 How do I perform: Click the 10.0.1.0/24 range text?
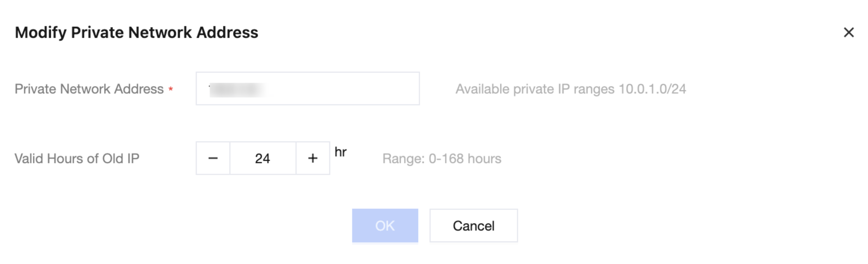(x=652, y=89)
